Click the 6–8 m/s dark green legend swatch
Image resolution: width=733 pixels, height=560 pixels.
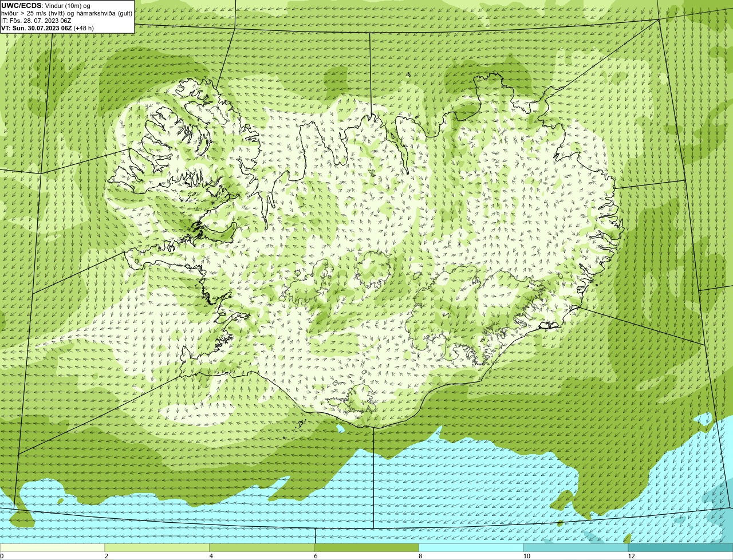point(366,548)
